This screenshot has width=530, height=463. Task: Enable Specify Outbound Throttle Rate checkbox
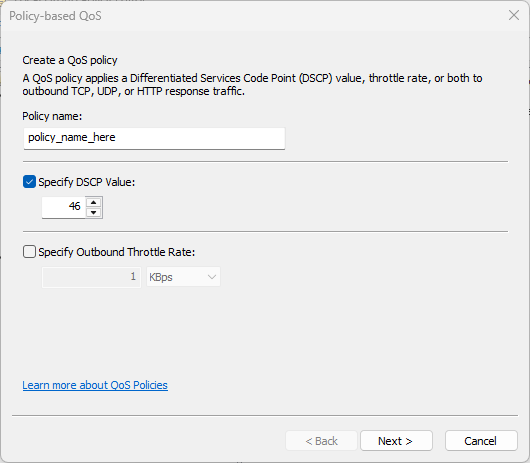coord(29,252)
